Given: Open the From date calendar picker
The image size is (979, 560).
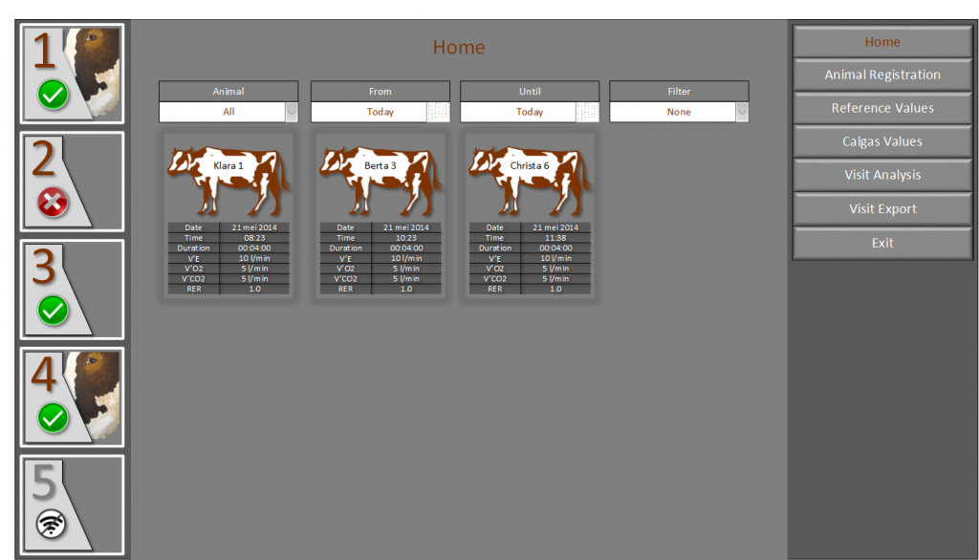Looking at the screenshot, I should click(x=438, y=112).
